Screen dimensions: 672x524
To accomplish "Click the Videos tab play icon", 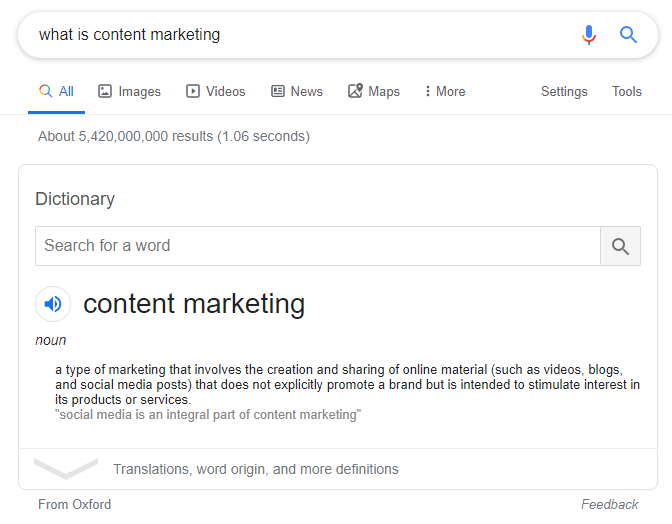I will pos(193,91).
